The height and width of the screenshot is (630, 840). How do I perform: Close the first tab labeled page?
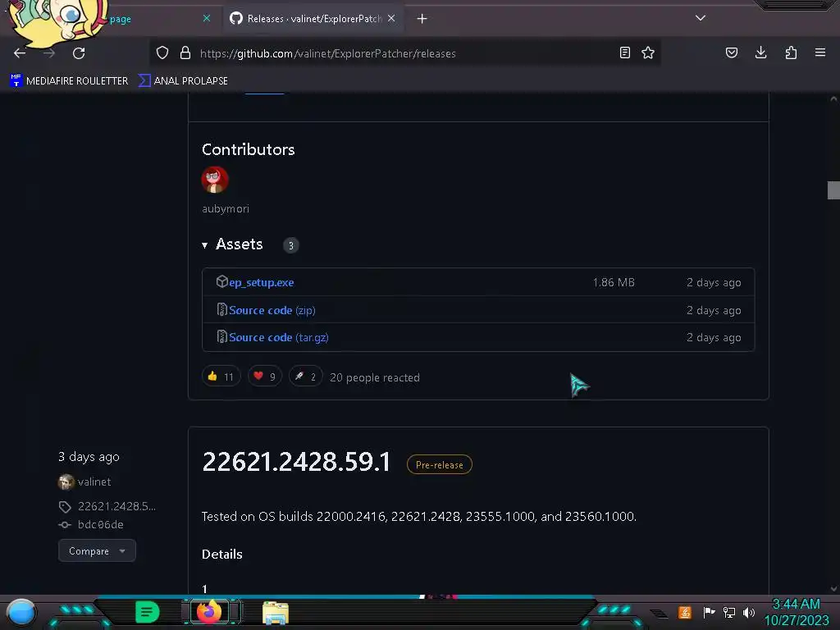pos(207,18)
